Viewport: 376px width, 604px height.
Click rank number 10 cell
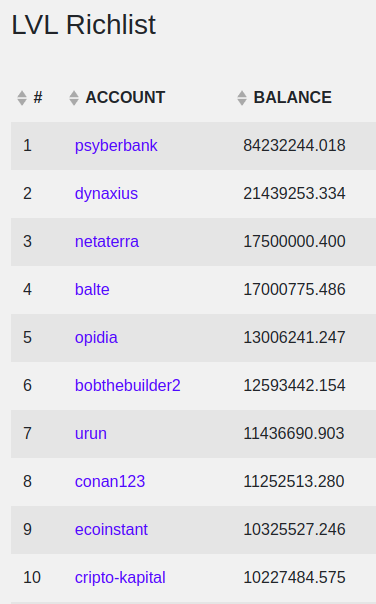click(32, 577)
